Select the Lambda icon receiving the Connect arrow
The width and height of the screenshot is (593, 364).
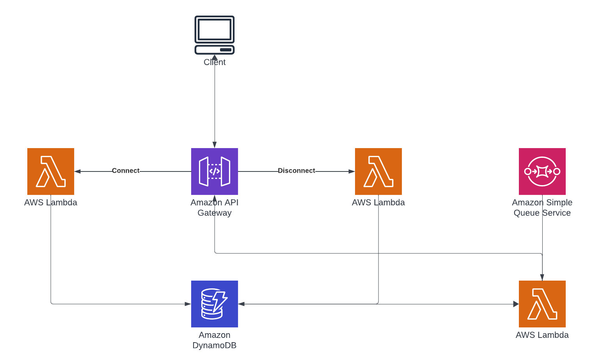click(x=51, y=171)
